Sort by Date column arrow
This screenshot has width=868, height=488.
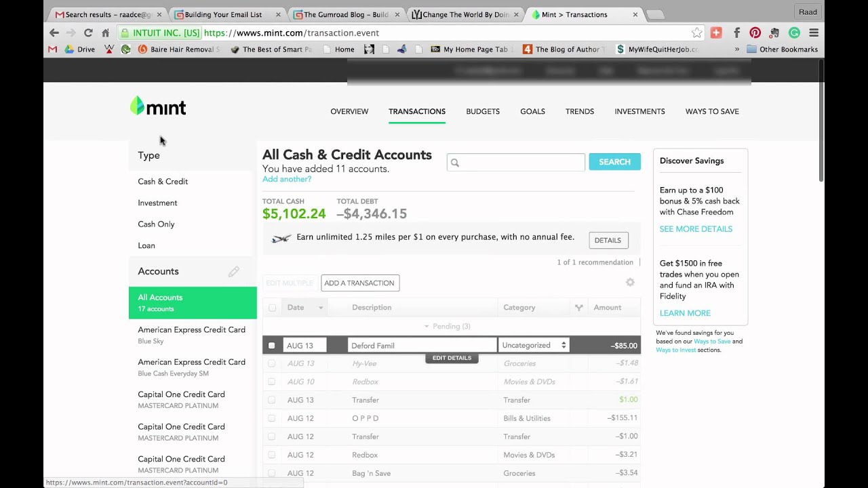(321, 308)
